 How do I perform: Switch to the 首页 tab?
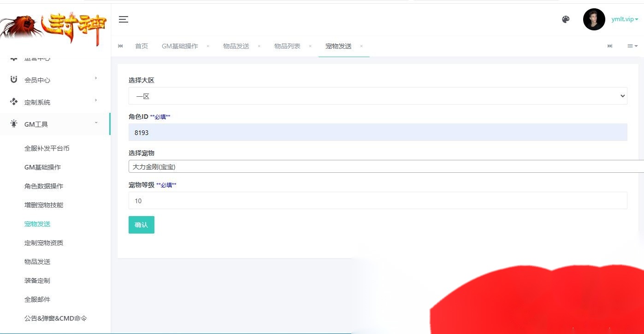pyautogui.click(x=142, y=46)
